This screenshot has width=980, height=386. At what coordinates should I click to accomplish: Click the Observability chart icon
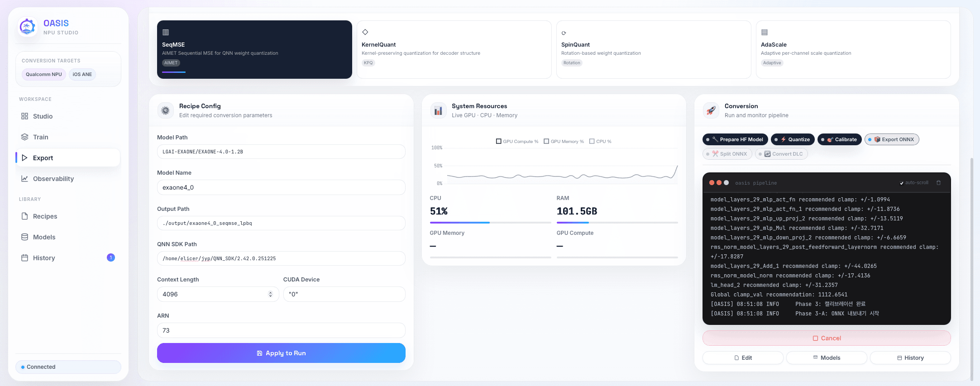point(24,179)
